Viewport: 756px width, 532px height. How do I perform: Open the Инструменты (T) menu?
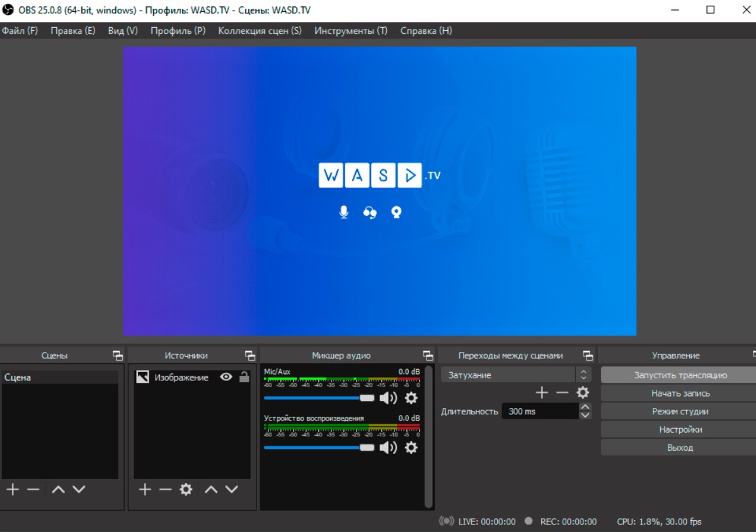[x=351, y=31]
